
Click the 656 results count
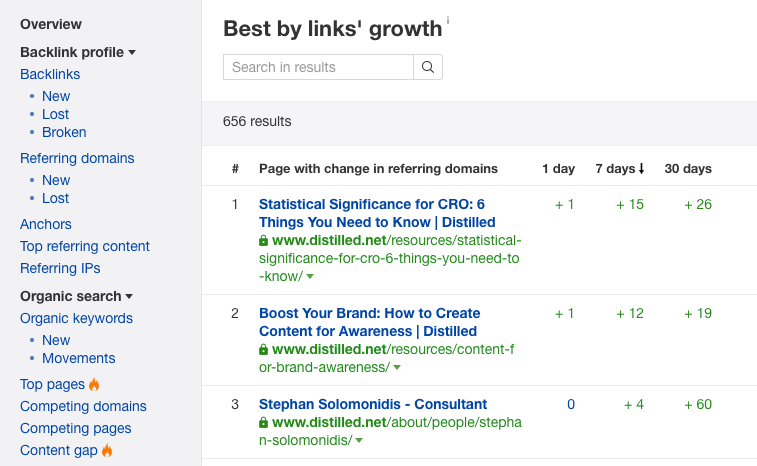257,121
